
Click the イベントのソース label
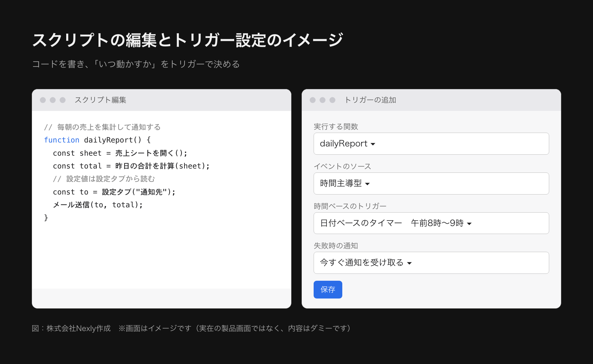[342, 166]
